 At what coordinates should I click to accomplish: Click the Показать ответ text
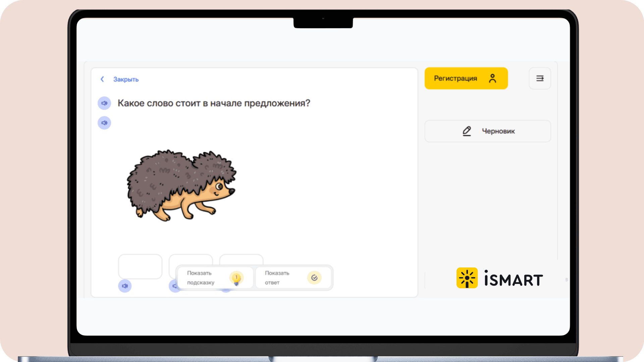pos(277,278)
